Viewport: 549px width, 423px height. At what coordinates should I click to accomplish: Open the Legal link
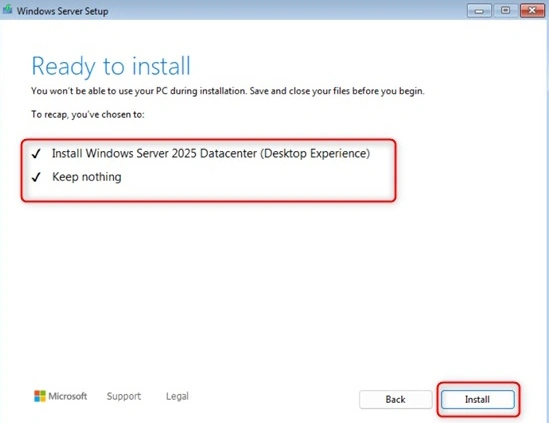(x=177, y=396)
